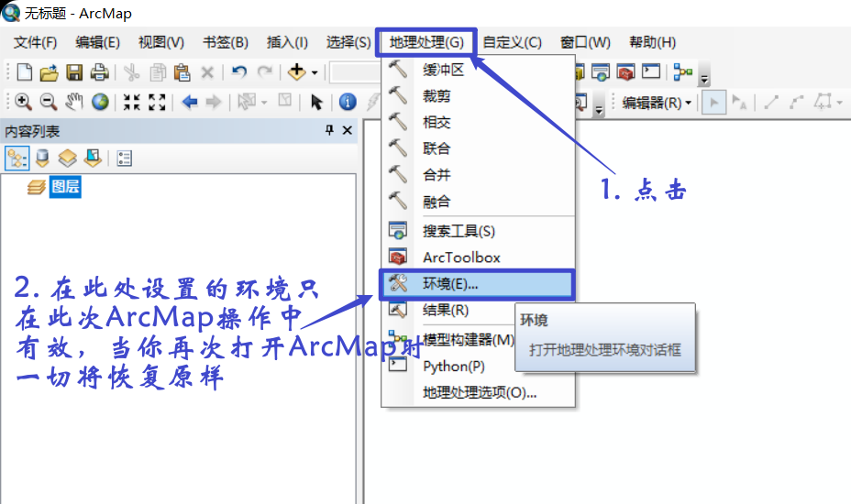The height and width of the screenshot is (504, 851).
Task: Click the Delete X icon in the toolbar
Action: [x=206, y=72]
